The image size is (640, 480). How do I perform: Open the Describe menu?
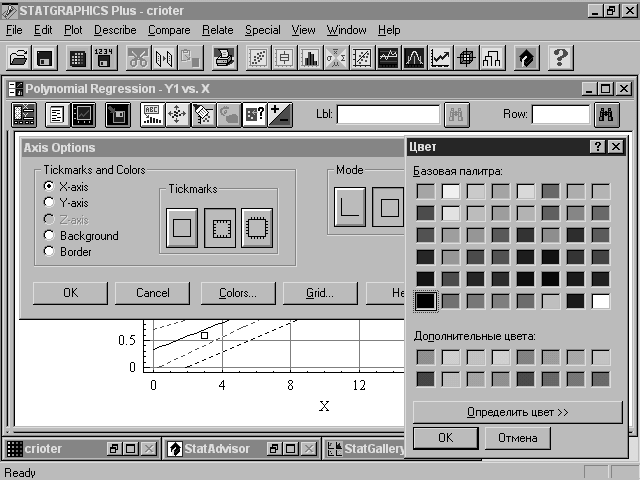(115, 30)
